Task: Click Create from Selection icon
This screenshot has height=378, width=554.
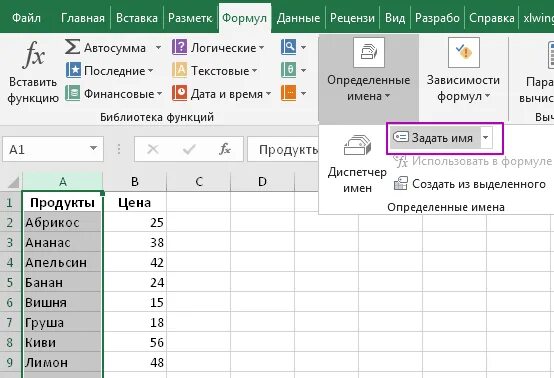Action: click(401, 184)
